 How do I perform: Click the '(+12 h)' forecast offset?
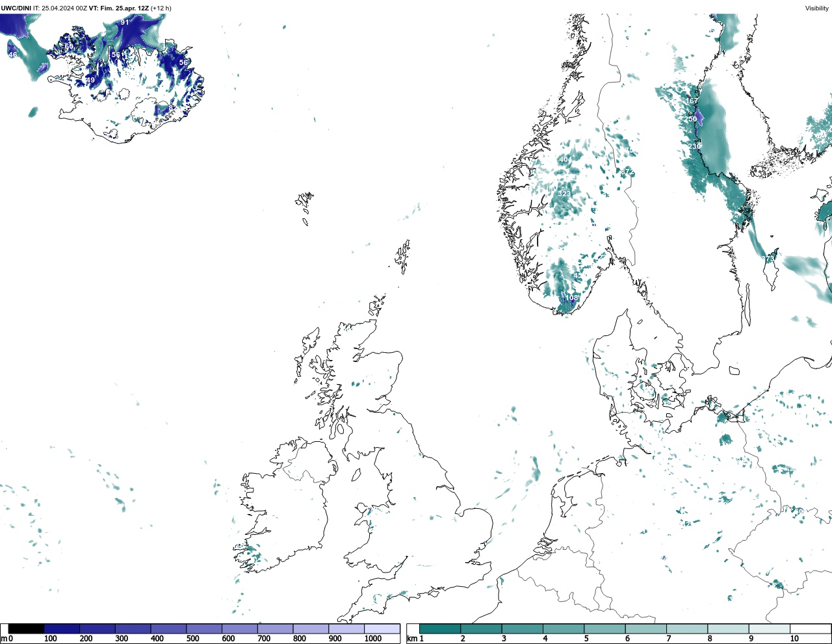point(161,8)
